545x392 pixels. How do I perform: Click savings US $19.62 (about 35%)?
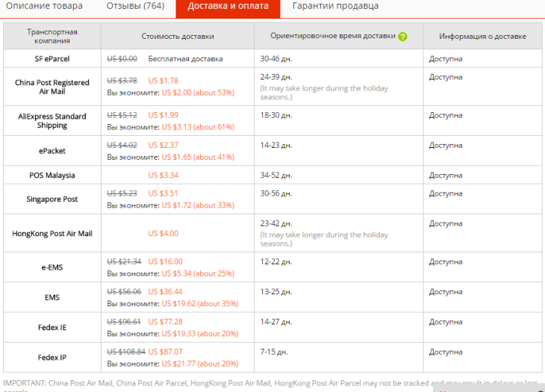(200, 304)
